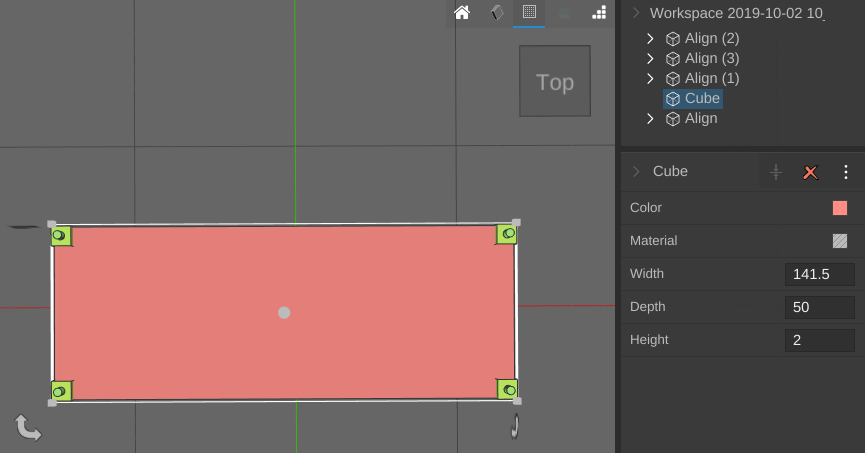Click the object icon beside Align (3)

coord(672,58)
